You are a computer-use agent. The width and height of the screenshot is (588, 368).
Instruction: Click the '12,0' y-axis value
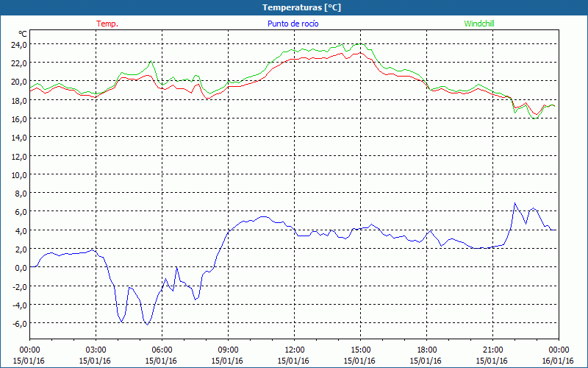[19, 156]
